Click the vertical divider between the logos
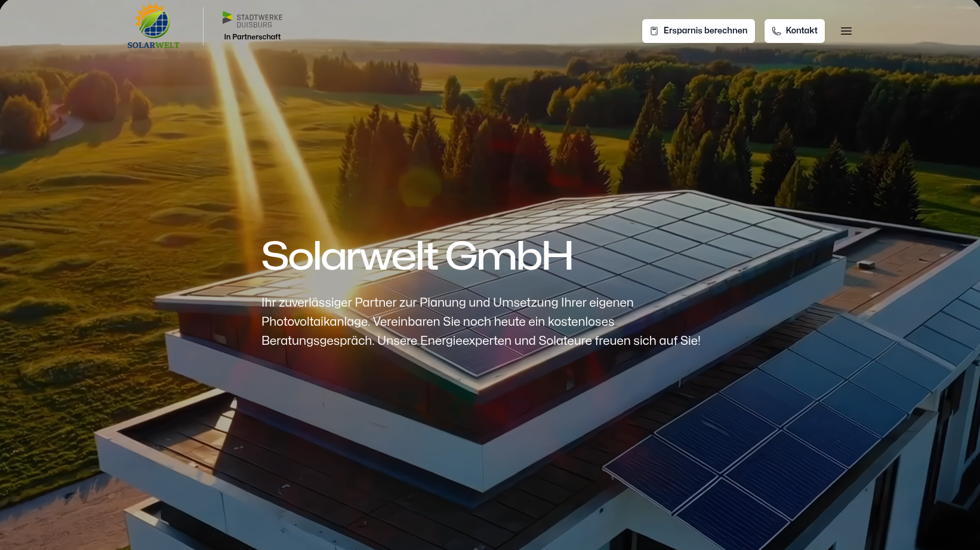The height and width of the screenshot is (550, 980). [203, 26]
